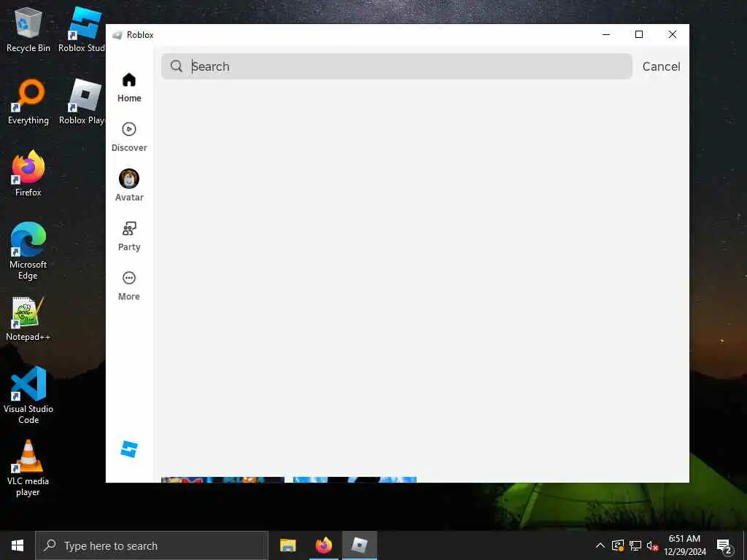Click the Roblox Studio icon at sidebar bottom
This screenshot has width=747, height=560.
[x=129, y=449]
